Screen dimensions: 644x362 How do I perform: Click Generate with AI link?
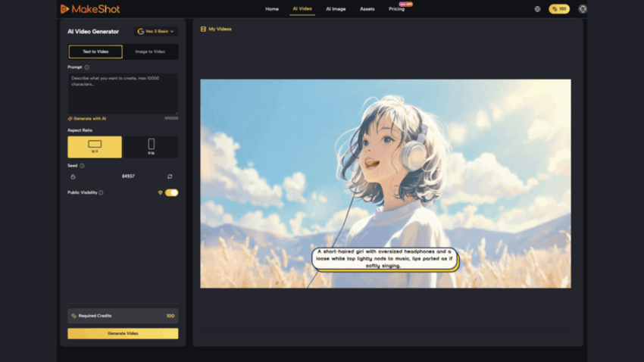[x=87, y=119]
